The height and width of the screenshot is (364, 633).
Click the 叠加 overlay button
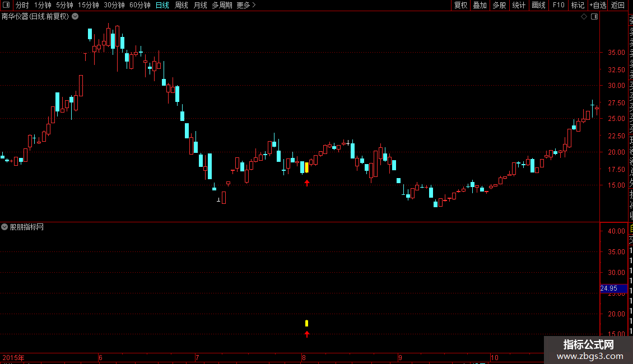click(480, 5)
